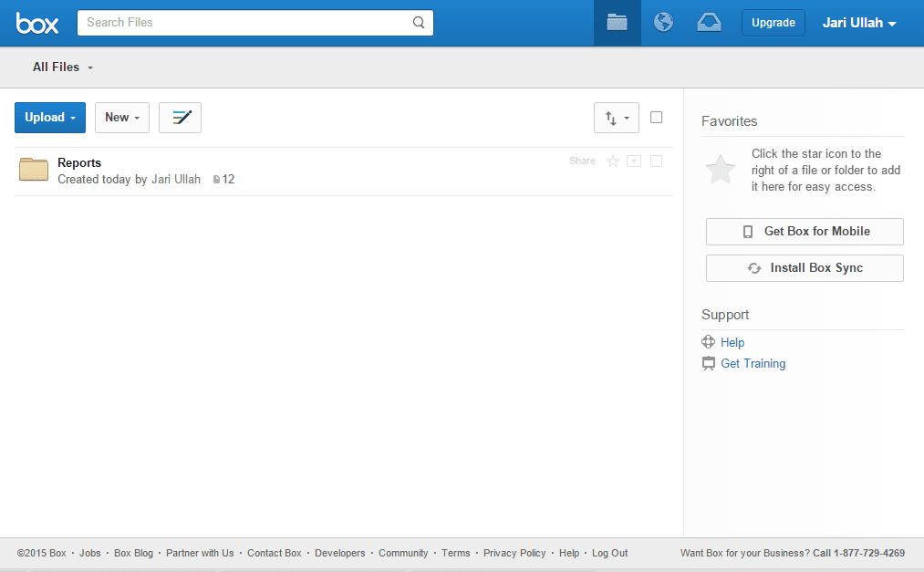924x572 pixels.
Task: Open the Reports folder options dropdown
Action: click(634, 161)
